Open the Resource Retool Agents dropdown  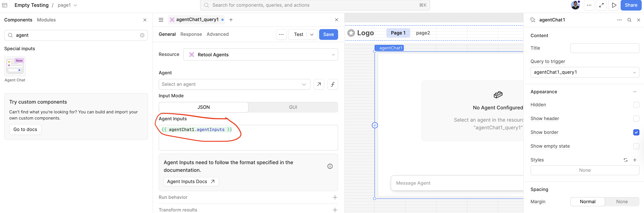pyautogui.click(x=260, y=55)
